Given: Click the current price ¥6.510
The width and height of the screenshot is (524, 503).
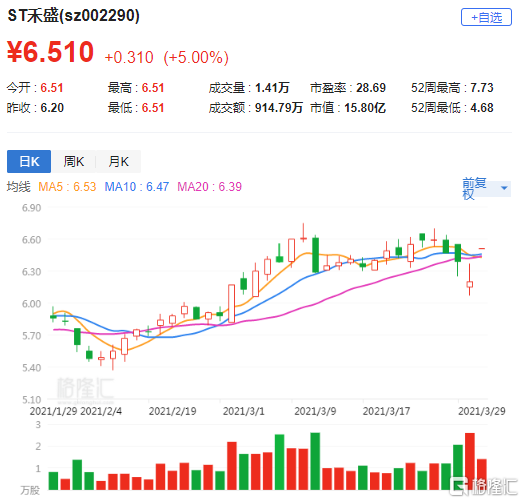Looking at the screenshot, I should coord(50,52).
